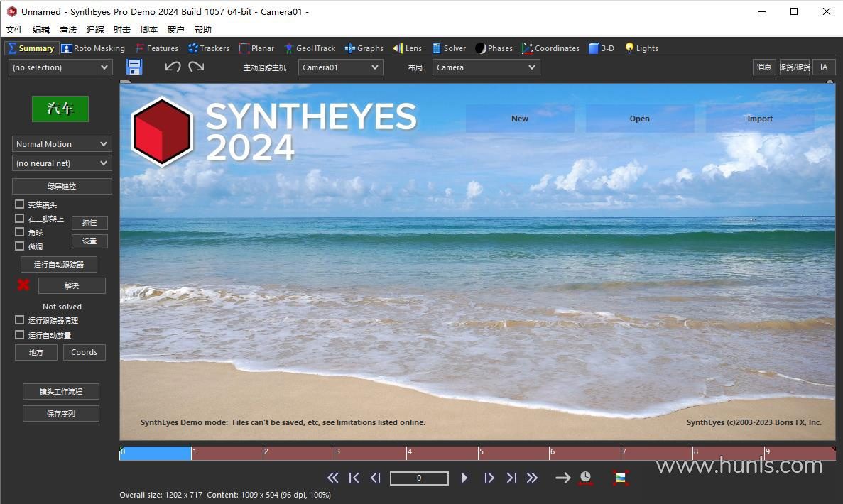The height and width of the screenshot is (504, 843).
Task: Open the Trackers room
Action: pos(209,48)
